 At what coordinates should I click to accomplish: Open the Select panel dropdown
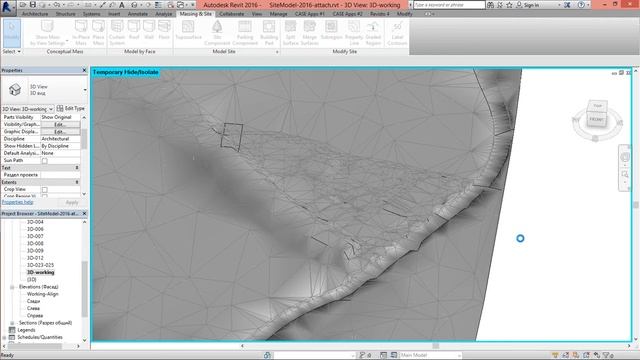click(11, 52)
